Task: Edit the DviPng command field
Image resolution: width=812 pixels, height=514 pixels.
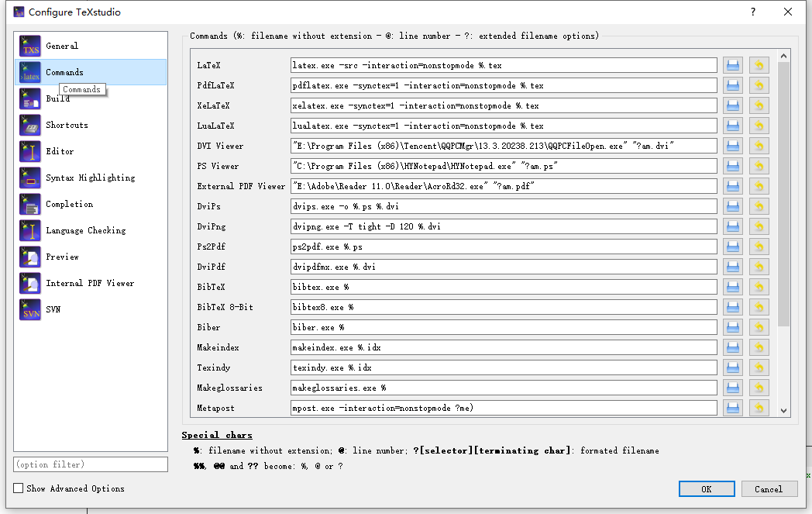Action: 504,226
